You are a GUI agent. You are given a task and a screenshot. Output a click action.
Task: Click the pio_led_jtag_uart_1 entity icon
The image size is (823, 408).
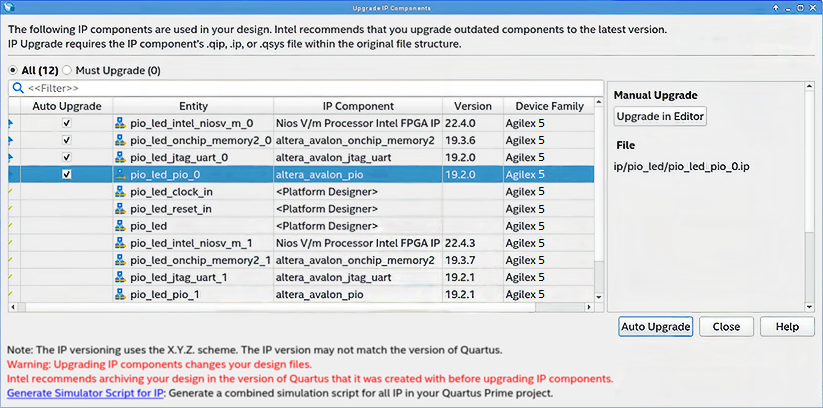pos(121,278)
